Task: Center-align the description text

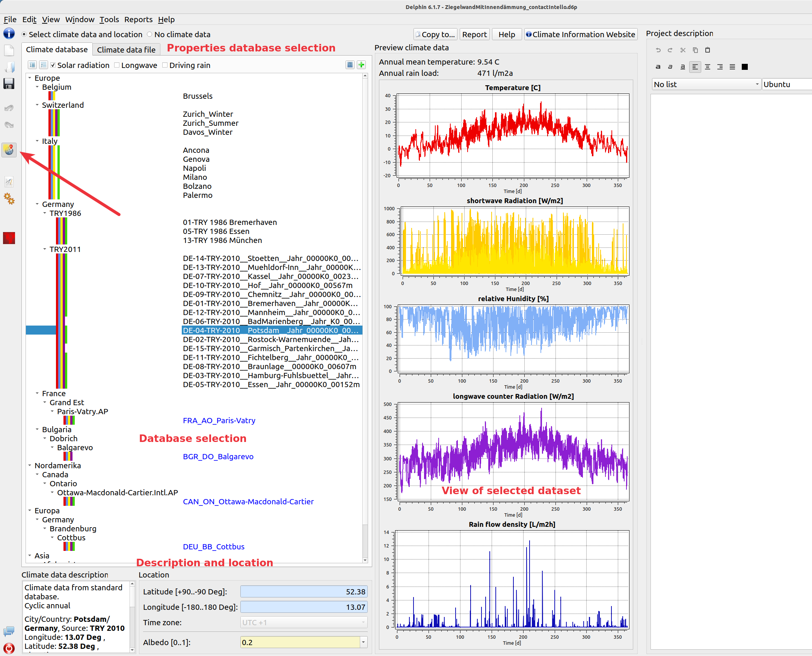Action: pyautogui.click(x=708, y=67)
